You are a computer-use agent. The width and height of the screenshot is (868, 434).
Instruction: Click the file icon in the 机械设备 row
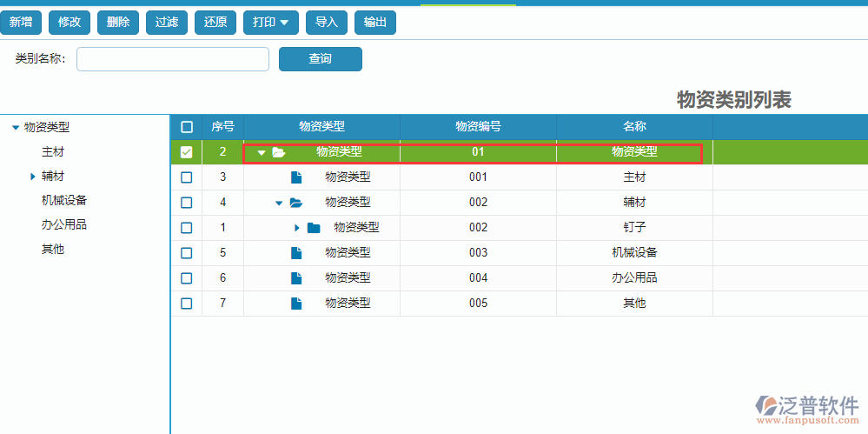click(x=296, y=253)
